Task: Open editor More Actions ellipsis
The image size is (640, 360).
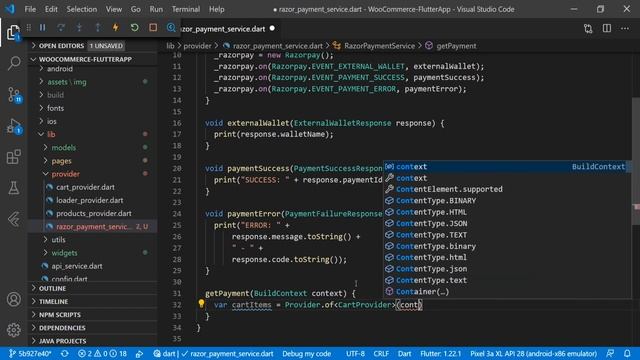Action: tap(625, 29)
